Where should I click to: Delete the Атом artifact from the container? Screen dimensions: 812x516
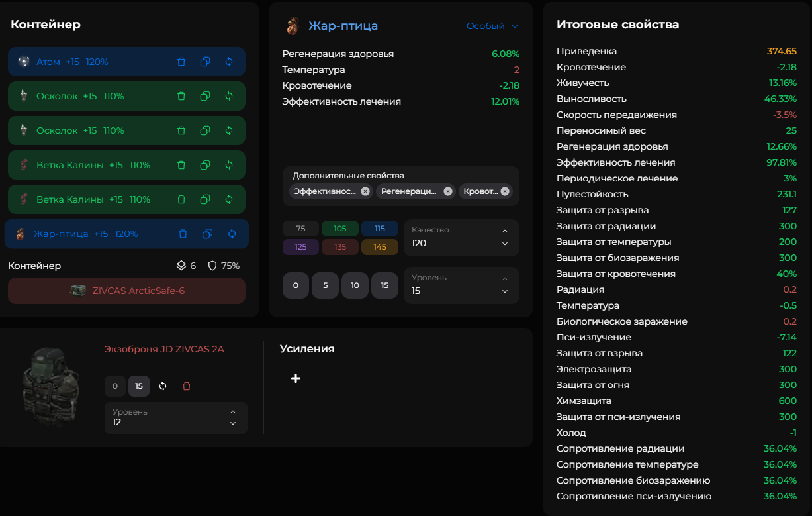pyautogui.click(x=181, y=62)
